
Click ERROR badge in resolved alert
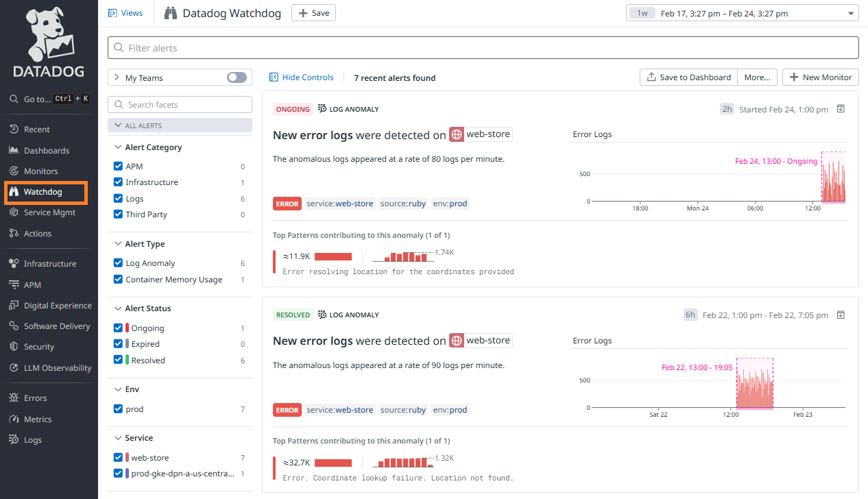click(x=287, y=410)
